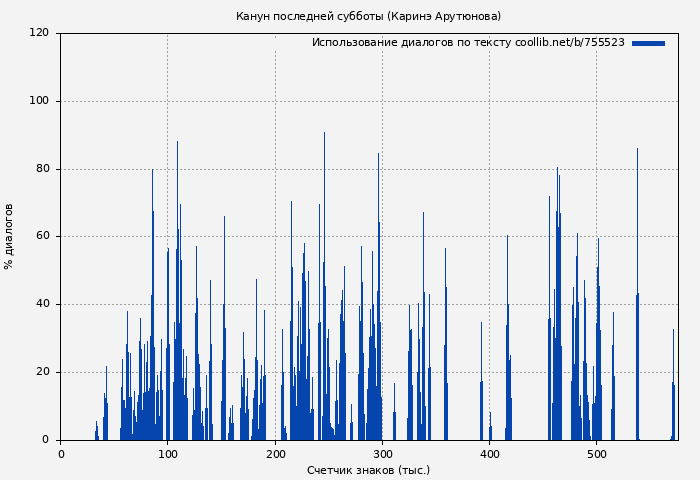Click the y-axis tick label 120

coord(39,33)
